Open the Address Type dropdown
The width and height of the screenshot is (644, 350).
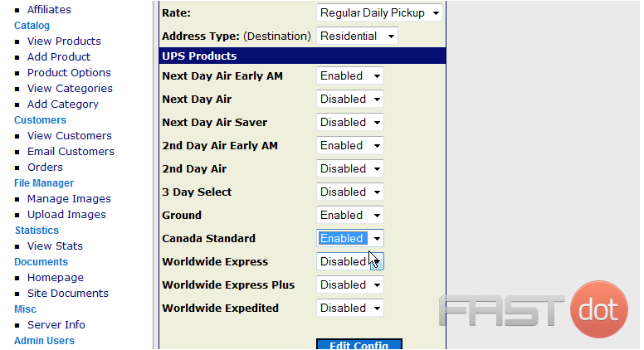(357, 36)
